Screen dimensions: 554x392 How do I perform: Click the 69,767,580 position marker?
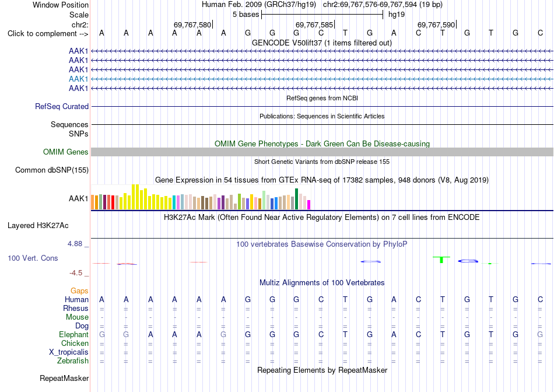(192, 24)
